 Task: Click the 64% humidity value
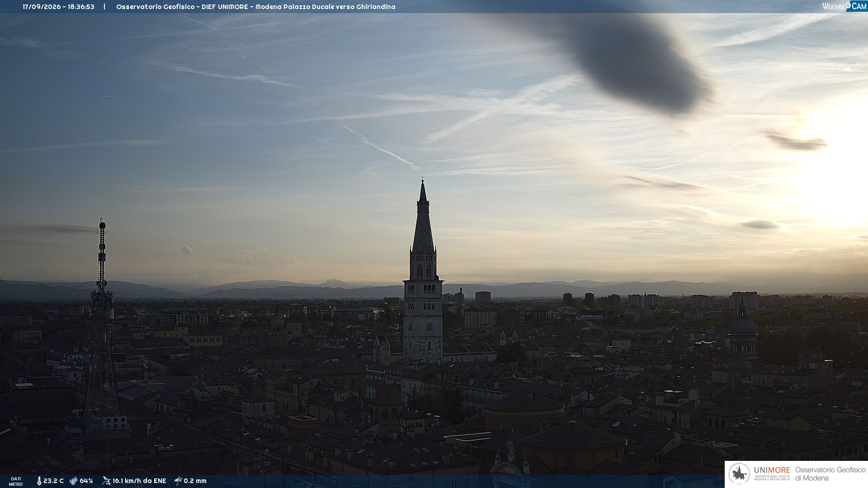pyautogui.click(x=86, y=481)
